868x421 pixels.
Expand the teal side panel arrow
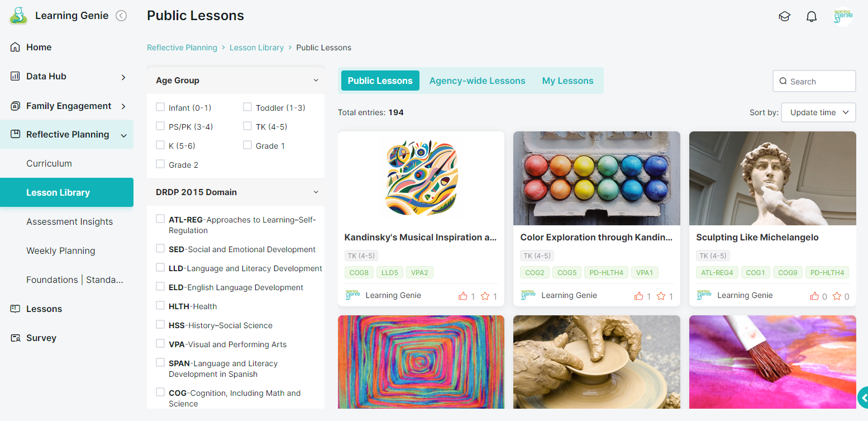coord(863,398)
